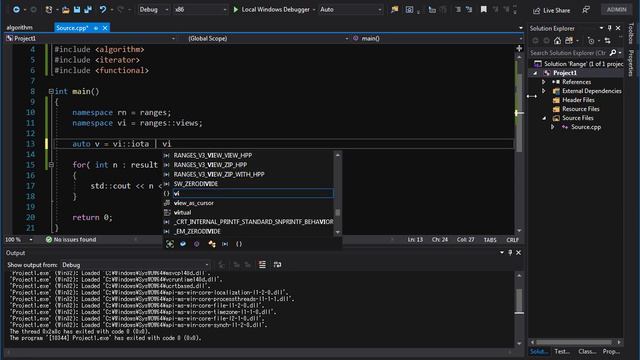Undo the last edit with the Undo icon

tap(103, 9)
